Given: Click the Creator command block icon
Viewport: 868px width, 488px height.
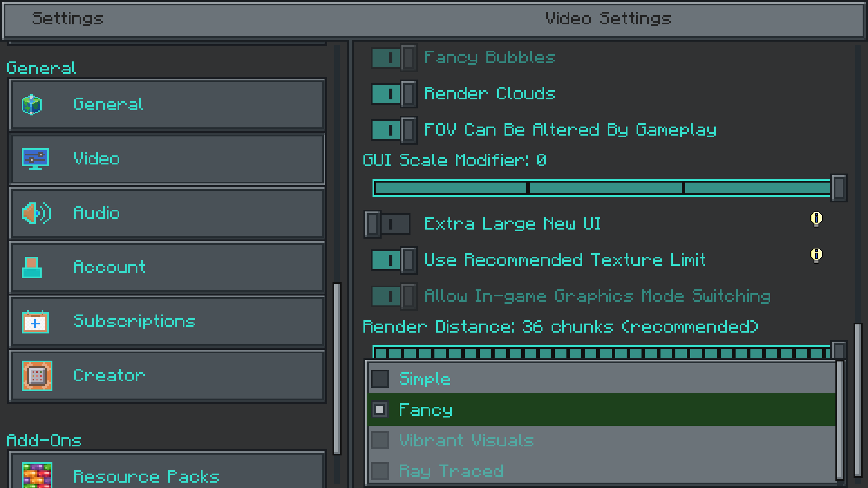Looking at the screenshot, I should click(x=37, y=376).
